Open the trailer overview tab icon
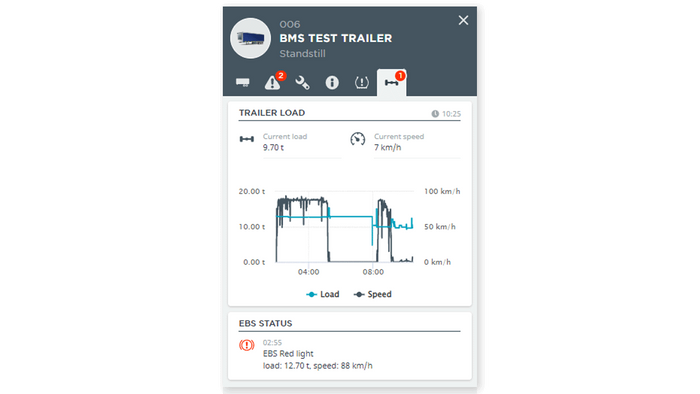 click(243, 83)
